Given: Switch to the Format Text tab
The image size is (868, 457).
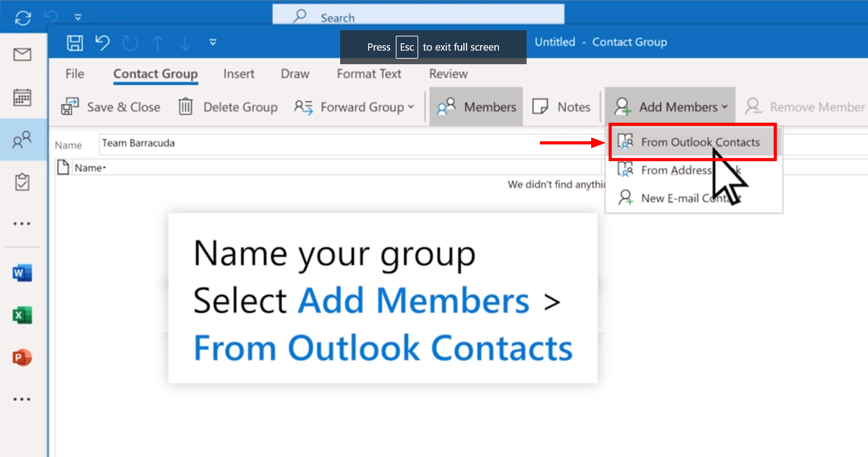Looking at the screenshot, I should pyautogui.click(x=369, y=74).
